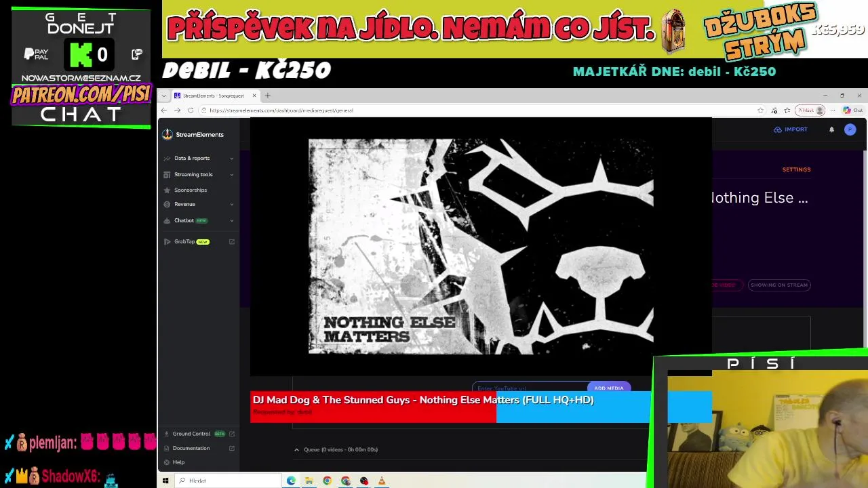
Task: Click browser forward arrow
Action: 177,110
